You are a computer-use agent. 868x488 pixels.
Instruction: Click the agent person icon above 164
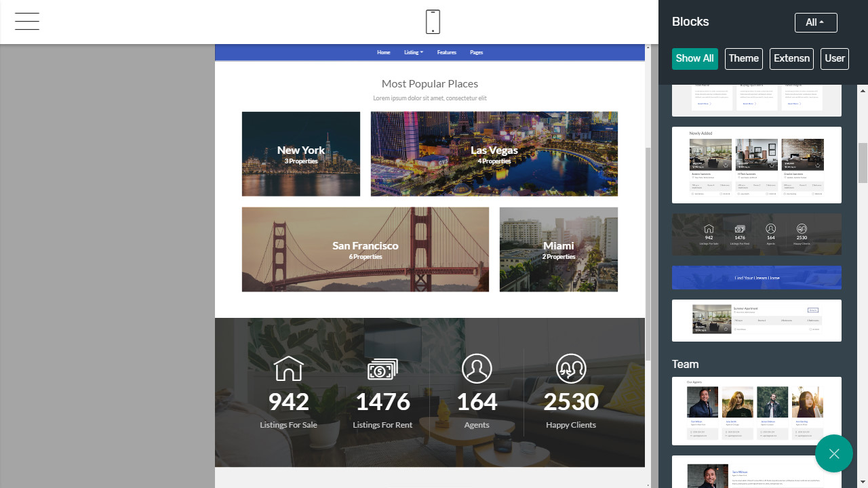click(477, 369)
